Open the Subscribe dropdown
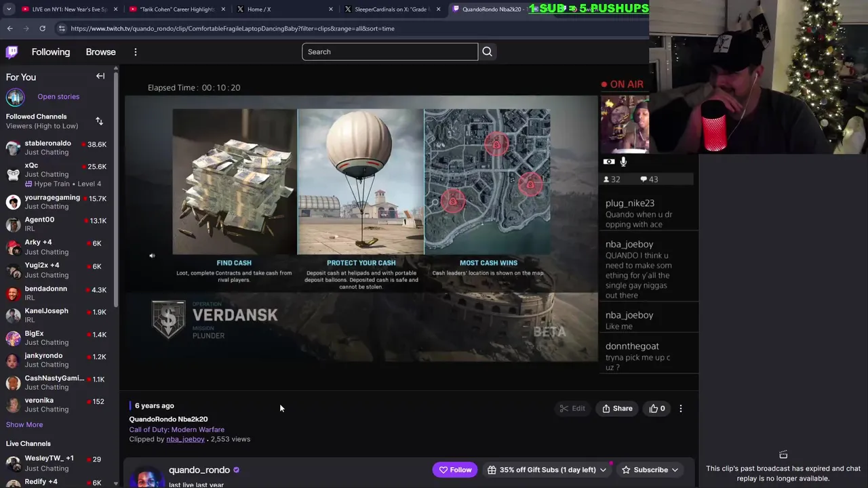The height and width of the screenshot is (488, 868). point(650,470)
